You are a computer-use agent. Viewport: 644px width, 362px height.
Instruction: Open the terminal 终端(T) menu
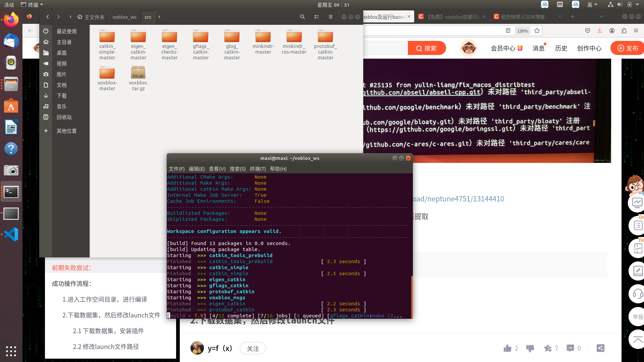(258, 169)
